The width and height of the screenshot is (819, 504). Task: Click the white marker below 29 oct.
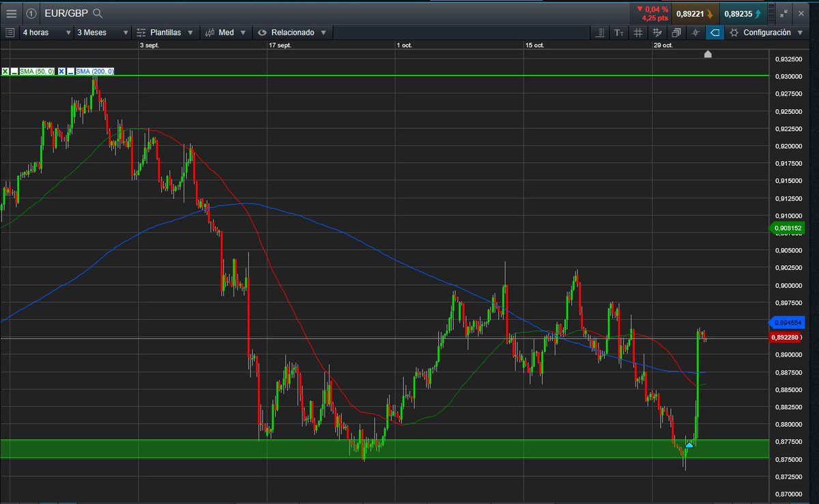coord(708,54)
